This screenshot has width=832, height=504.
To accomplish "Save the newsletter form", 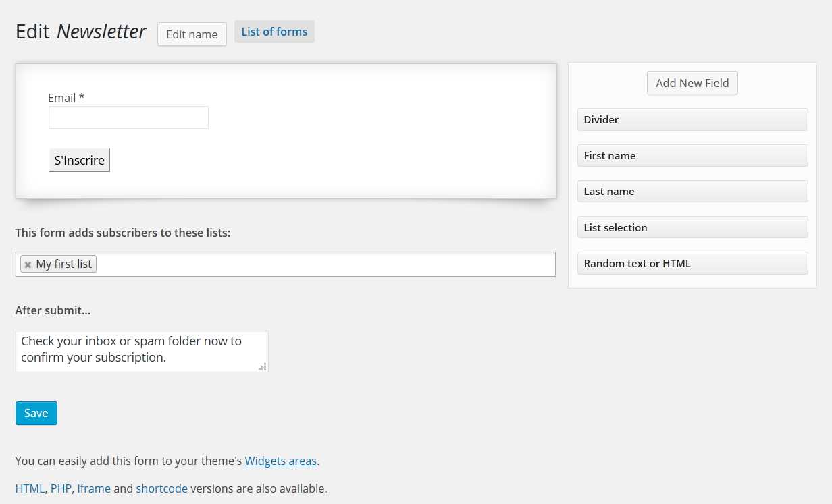I will coord(36,413).
